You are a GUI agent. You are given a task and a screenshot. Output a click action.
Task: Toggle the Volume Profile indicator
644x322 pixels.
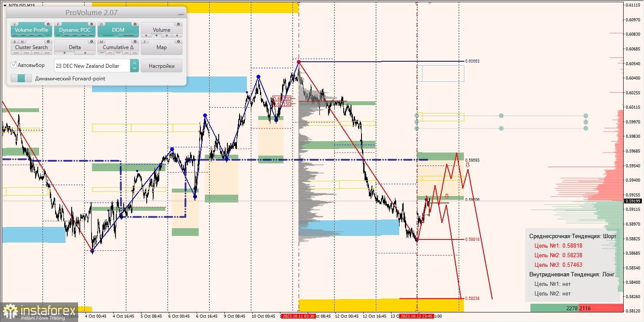(x=31, y=30)
